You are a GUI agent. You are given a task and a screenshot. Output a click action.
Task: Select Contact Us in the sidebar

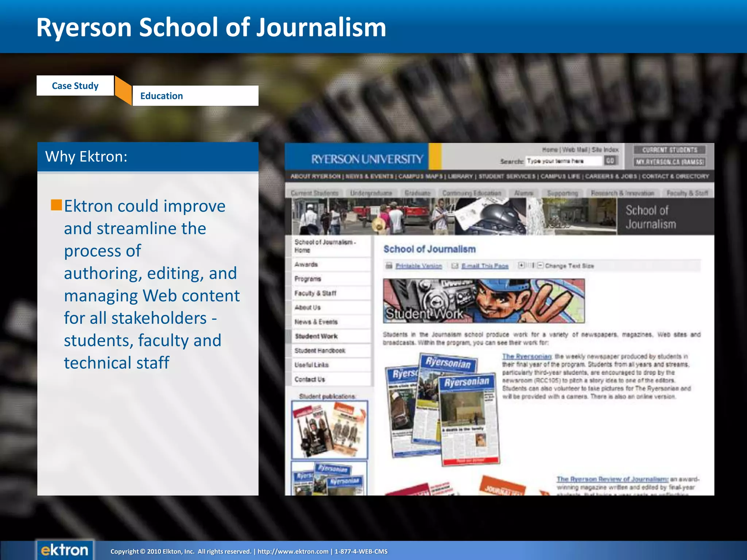331,379
